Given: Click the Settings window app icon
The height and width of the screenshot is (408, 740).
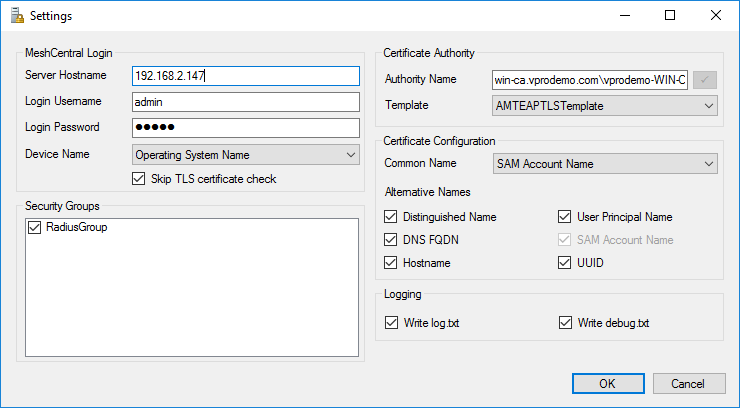Looking at the screenshot, I should [x=15, y=16].
